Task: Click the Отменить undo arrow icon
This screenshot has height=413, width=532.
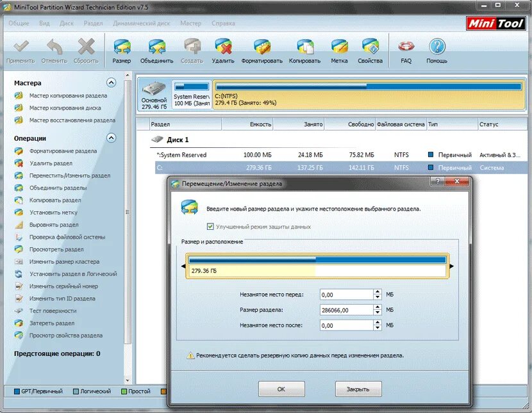Action: (x=54, y=47)
